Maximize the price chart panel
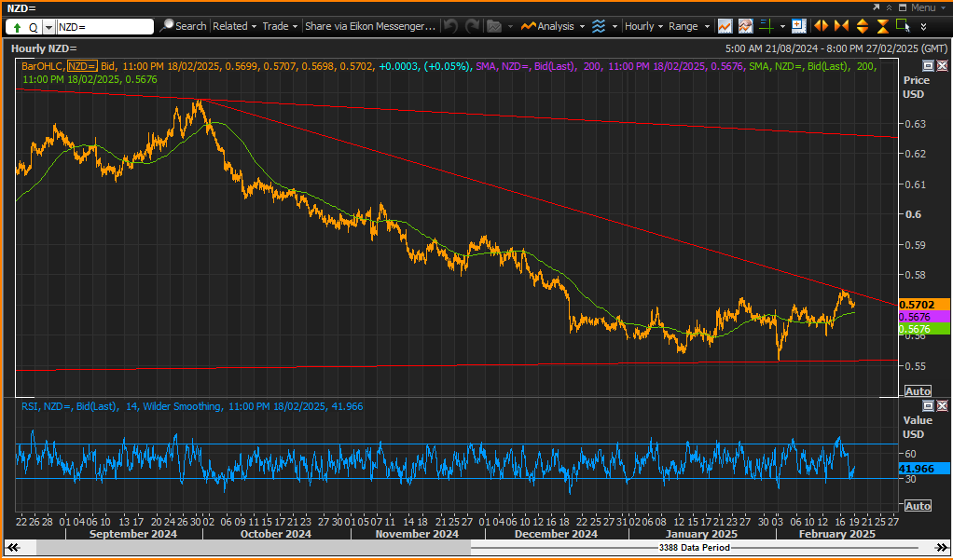This screenshot has height=560, width=953. tap(928, 65)
